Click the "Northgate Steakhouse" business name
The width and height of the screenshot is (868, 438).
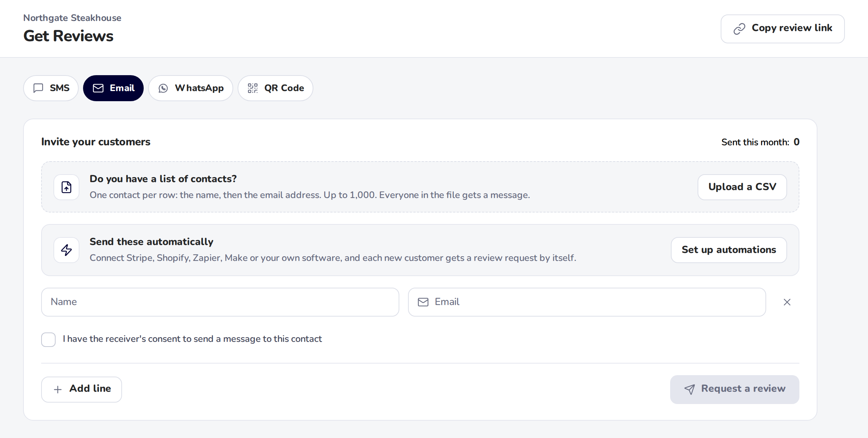(x=72, y=18)
